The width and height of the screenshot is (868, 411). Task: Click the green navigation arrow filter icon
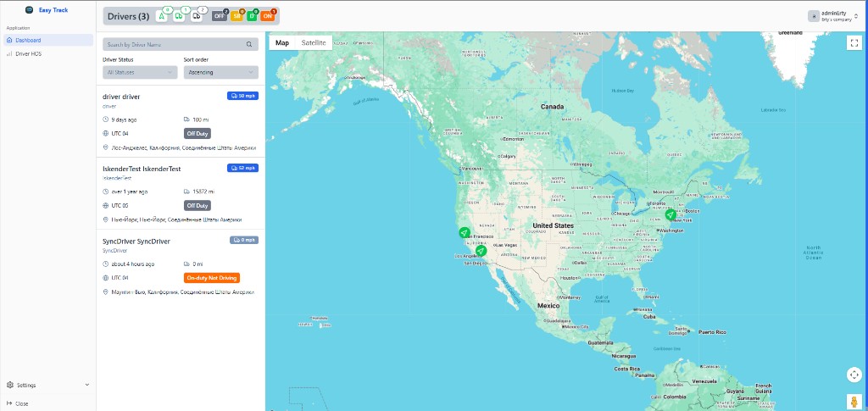point(162,16)
